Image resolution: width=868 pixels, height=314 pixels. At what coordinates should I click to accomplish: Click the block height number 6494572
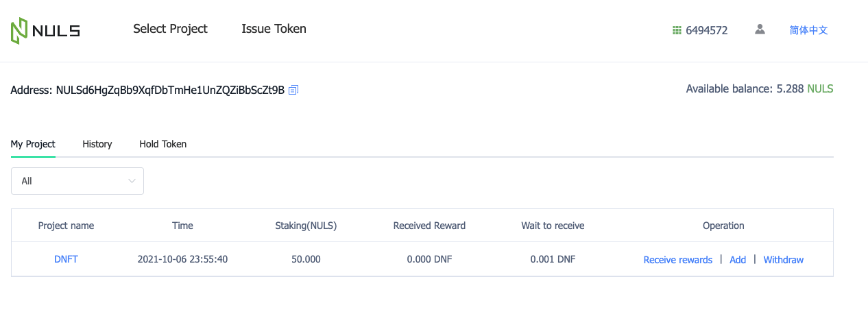(707, 30)
